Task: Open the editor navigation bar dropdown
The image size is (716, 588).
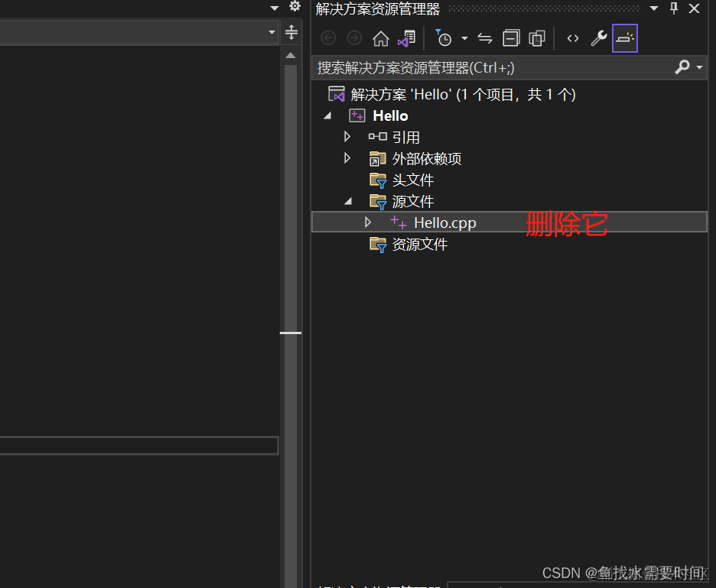Action: pos(272,32)
